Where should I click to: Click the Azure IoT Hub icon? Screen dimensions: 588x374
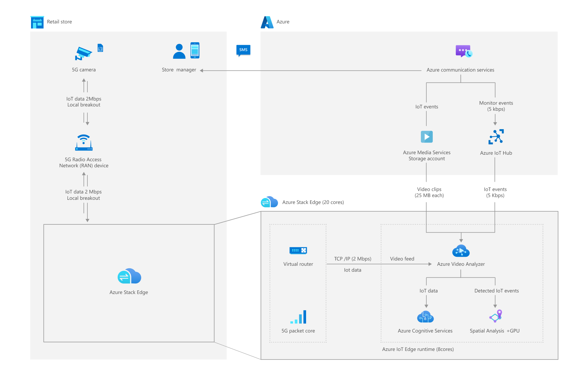coord(496,137)
